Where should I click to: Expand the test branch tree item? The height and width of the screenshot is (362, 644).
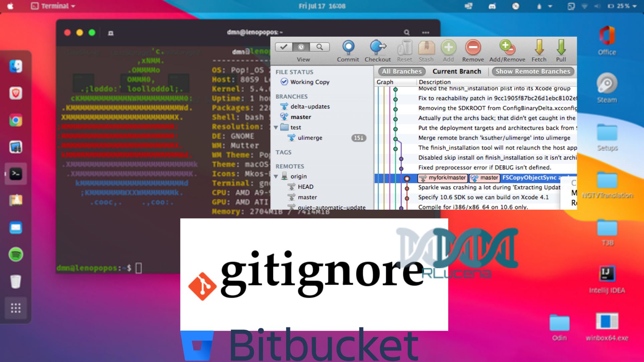[x=275, y=127]
